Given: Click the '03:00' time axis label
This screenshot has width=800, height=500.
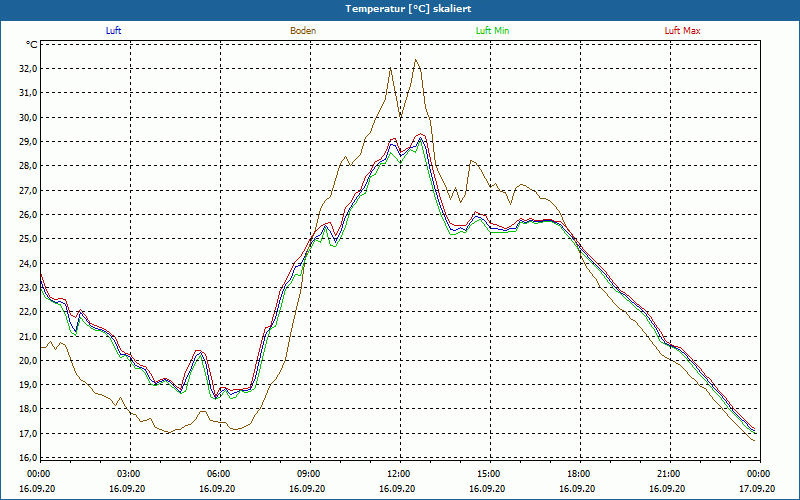Looking at the screenshot, I should (128, 474).
